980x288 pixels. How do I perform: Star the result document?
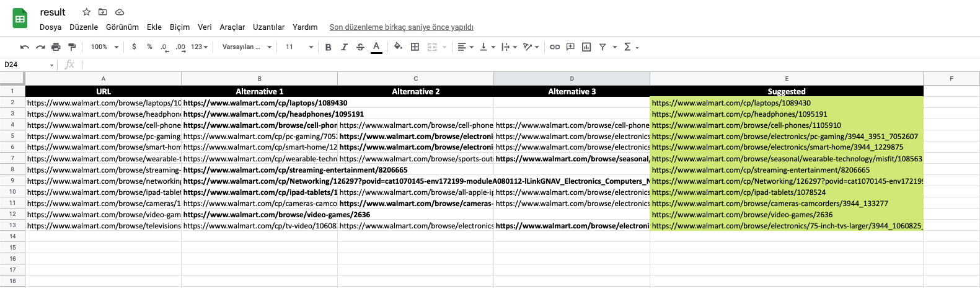tap(87, 12)
